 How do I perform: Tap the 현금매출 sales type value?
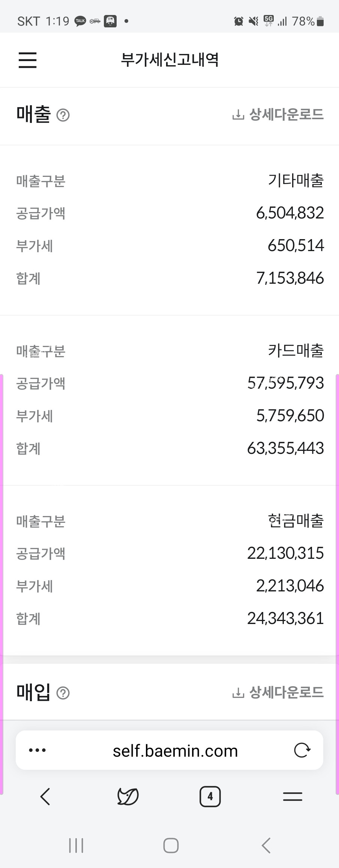[x=295, y=521]
